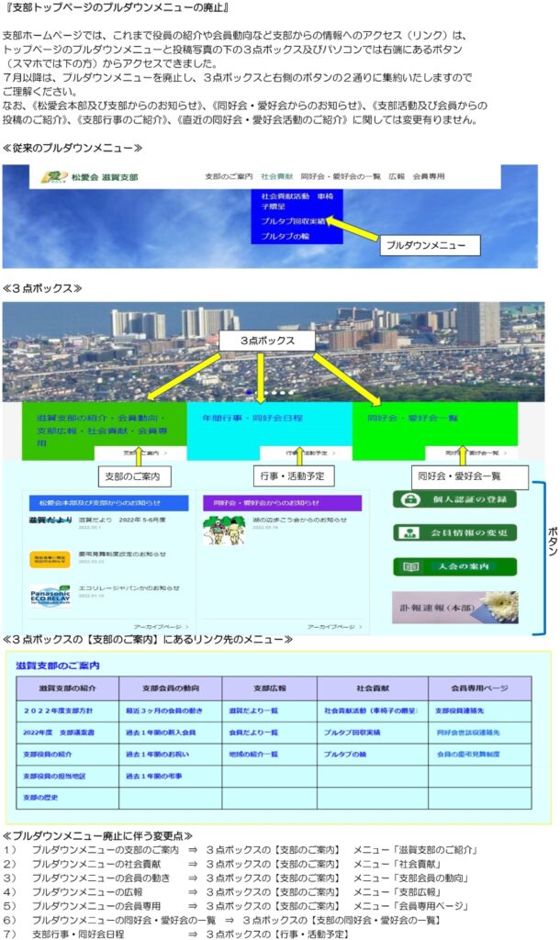Screen dimensions: 560x940
Task: Open the 訃報速報(本部) banner
Action: (454, 607)
